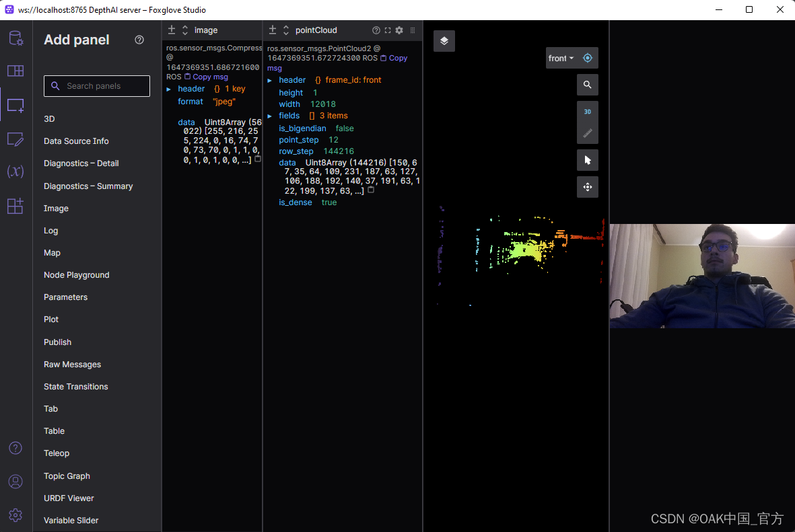
Task: Toggle 3D perspective mode in the scene view
Action: [587, 111]
